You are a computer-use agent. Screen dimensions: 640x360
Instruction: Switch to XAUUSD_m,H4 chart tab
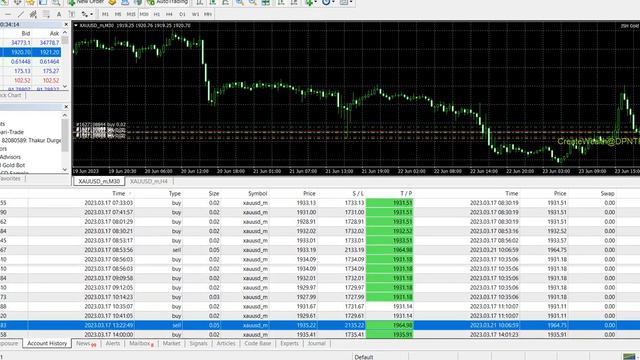point(149,181)
